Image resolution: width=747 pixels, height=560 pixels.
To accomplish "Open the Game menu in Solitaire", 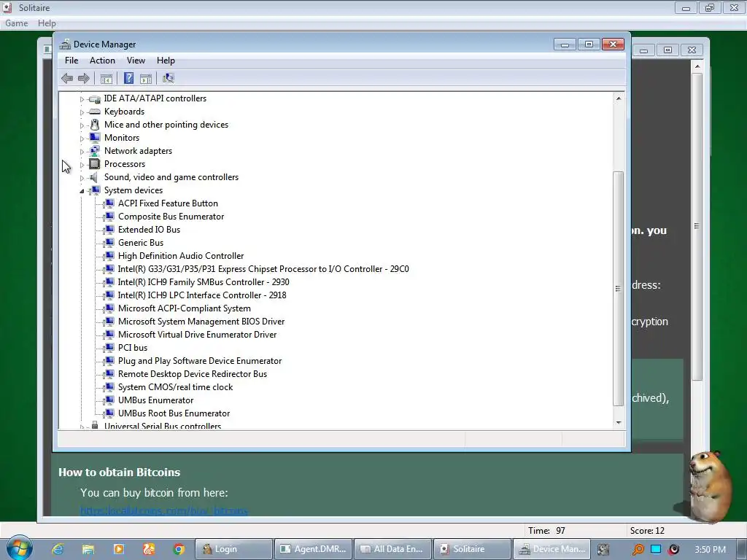I will [x=17, y=23].
